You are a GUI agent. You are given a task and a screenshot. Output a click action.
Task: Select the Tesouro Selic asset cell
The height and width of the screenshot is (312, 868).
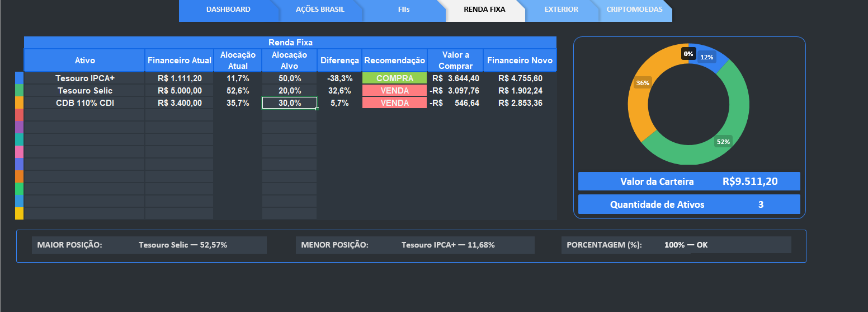coord(84,91)
